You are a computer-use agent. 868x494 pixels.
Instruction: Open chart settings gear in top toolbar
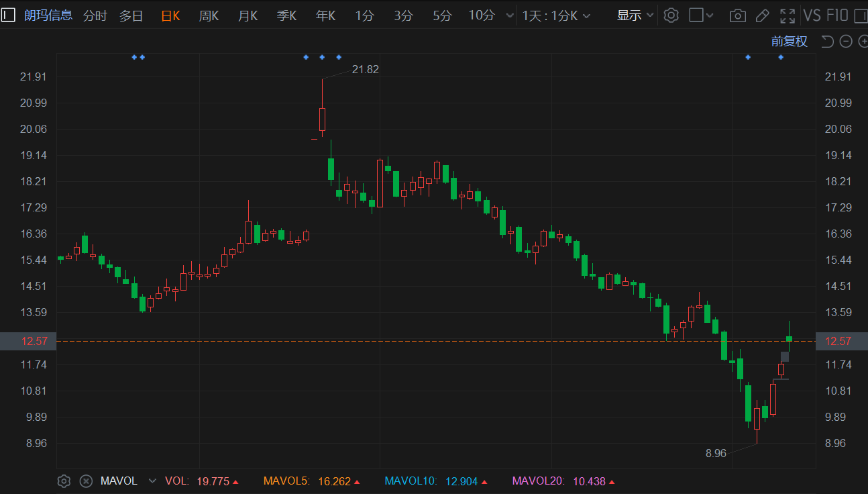pos(671,15)
